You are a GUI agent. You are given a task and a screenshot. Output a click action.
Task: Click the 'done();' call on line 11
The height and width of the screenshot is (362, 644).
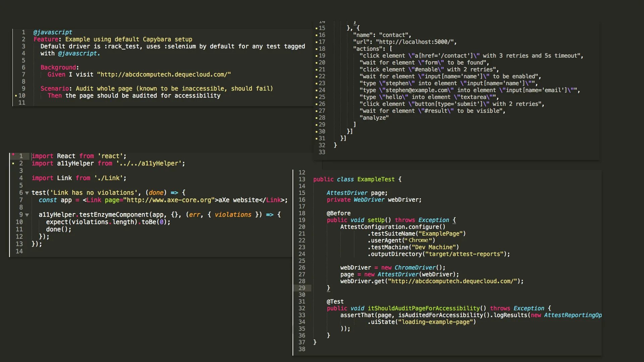tap(59, 230)
